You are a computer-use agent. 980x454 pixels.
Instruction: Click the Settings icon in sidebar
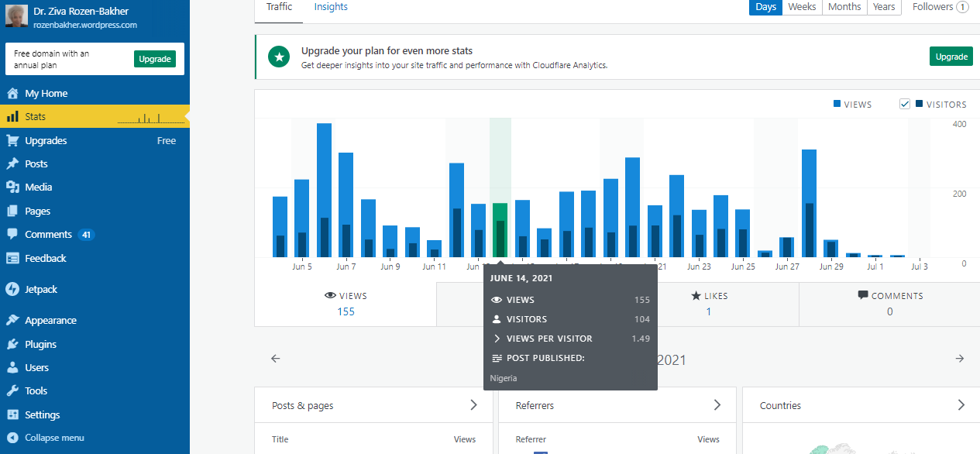click(x=12, y=414)
